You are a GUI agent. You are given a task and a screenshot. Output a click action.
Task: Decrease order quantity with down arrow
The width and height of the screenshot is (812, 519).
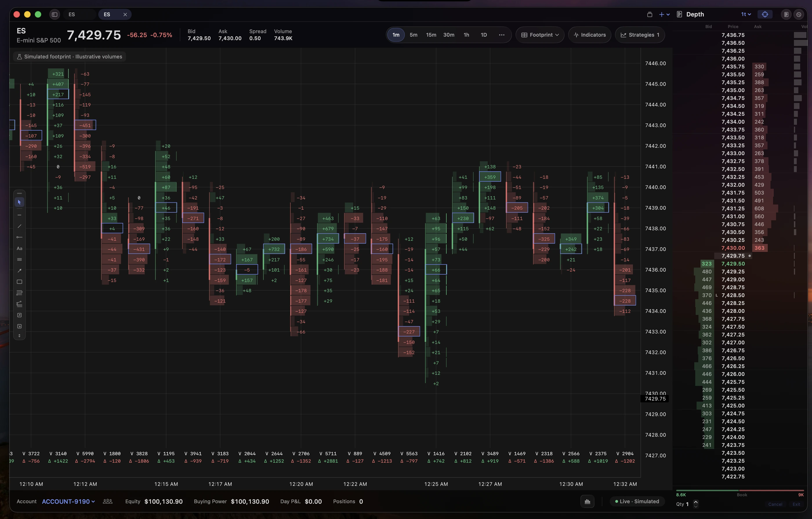click(696, 506)
